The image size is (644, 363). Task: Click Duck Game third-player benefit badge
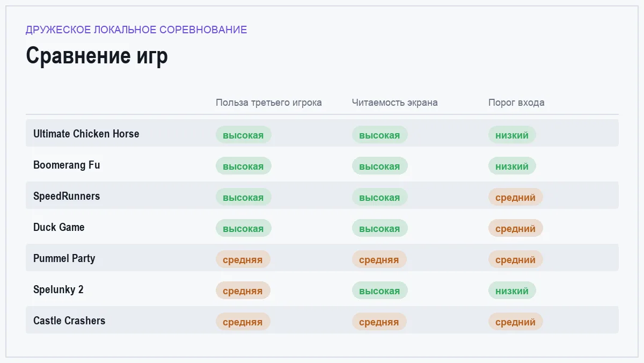coord(244,228)
